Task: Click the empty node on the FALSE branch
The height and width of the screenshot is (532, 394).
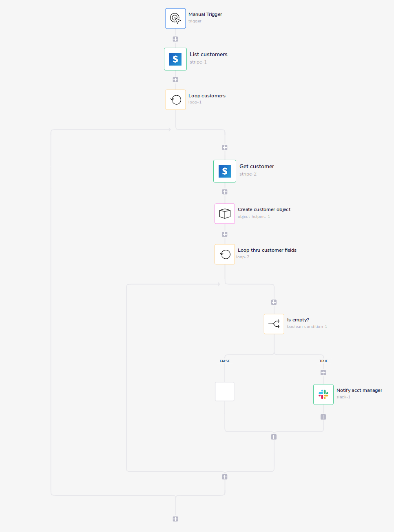Action: point(225,391)
